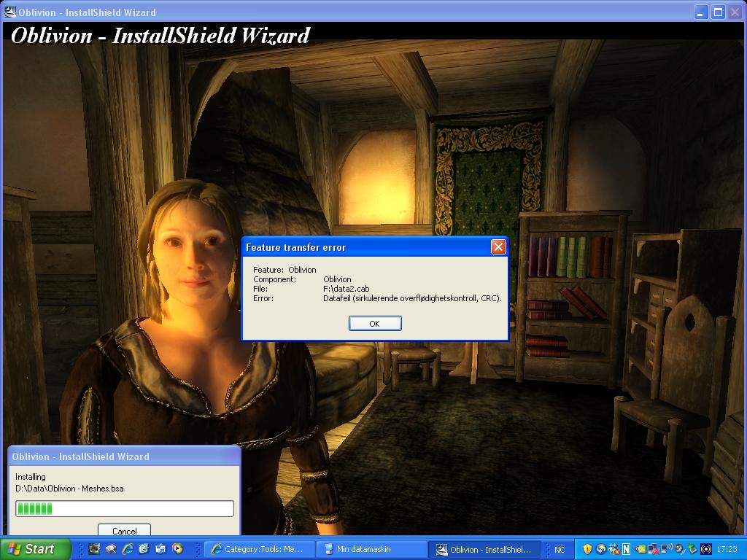
Task: Click the volume speaker tray icon
Action: click(679, 549)
